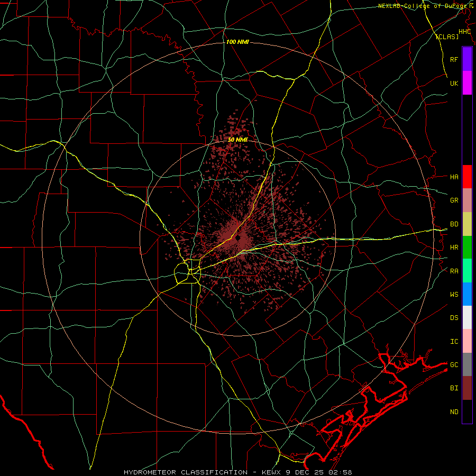
Task: Click the Hydrometeor Classification KEWX title text
Action: click(x=237, y=472)
